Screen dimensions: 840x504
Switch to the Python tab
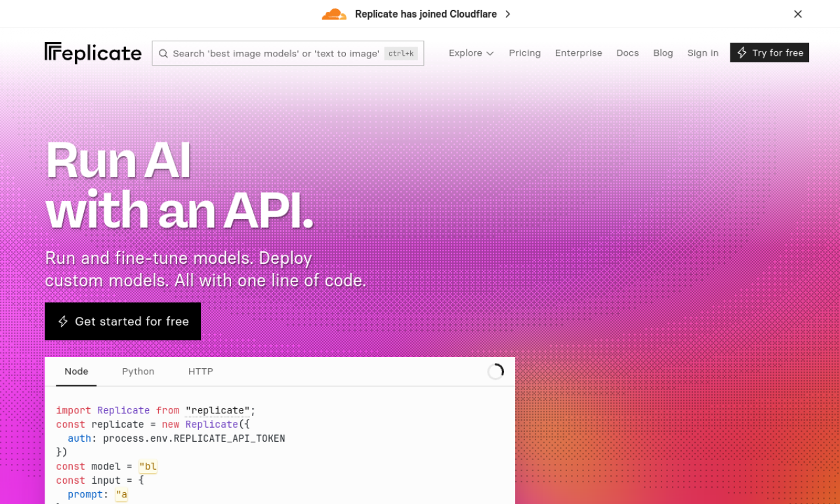click(138, 371)
